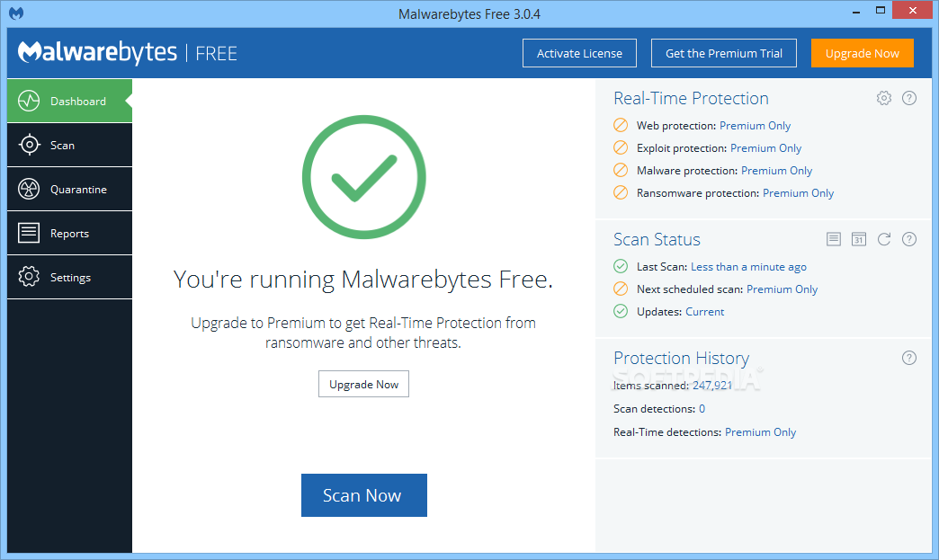Refresh Scan Status with the circular arrow
Screen dimensions: 939x560
pos(883,239)
